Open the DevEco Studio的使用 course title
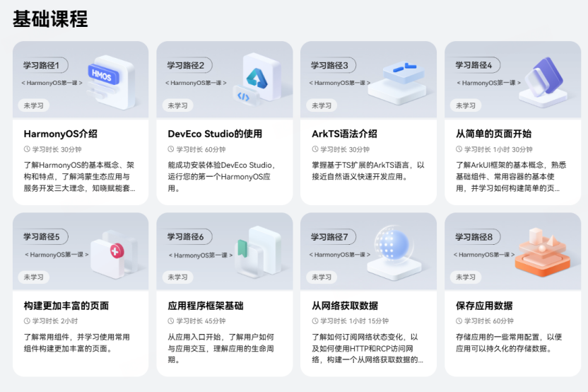This screenshot has height=392, width=588. point(215,134)
